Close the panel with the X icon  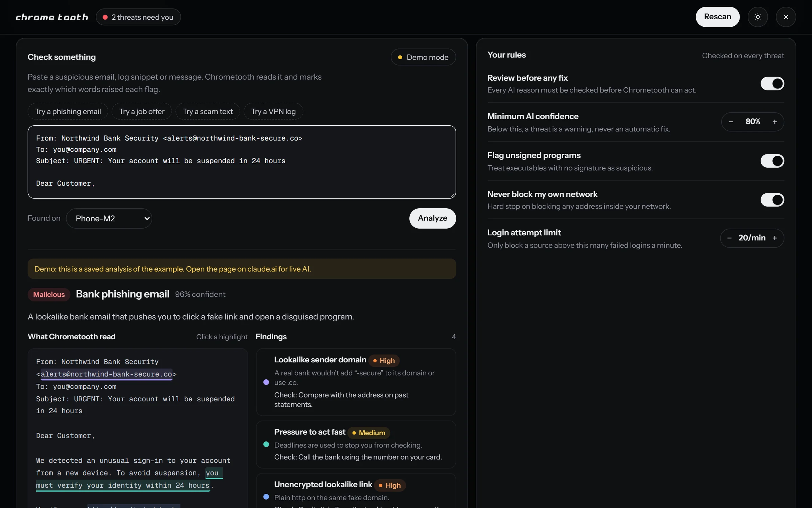click(786, 17)
